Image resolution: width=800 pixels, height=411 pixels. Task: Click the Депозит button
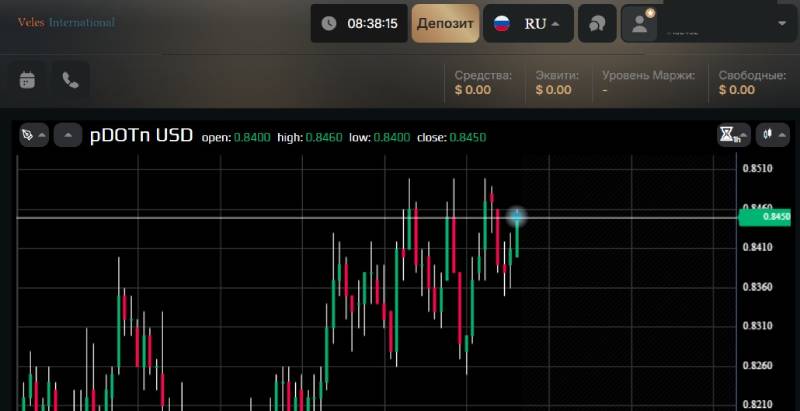[x=445, y=23]
